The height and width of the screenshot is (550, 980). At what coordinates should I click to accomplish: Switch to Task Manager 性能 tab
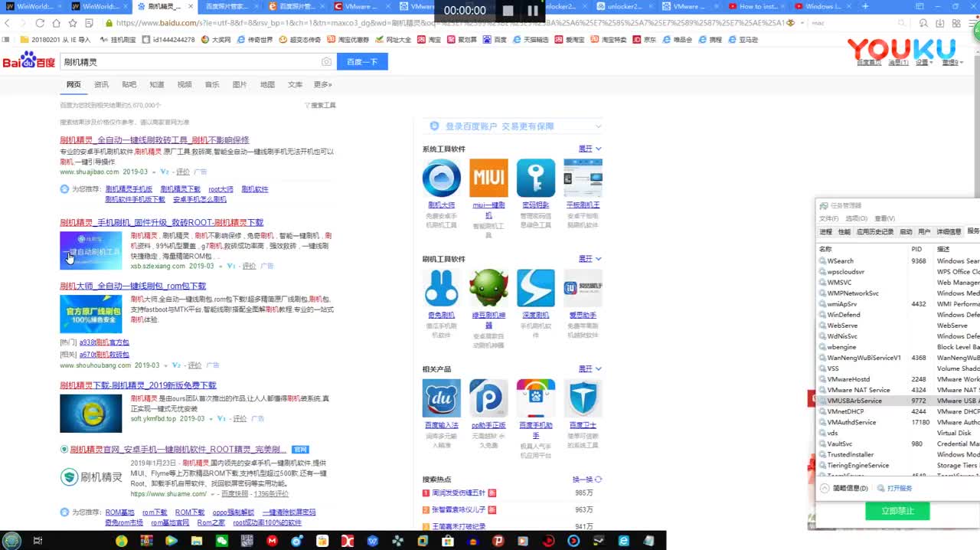tap(844, 231)
